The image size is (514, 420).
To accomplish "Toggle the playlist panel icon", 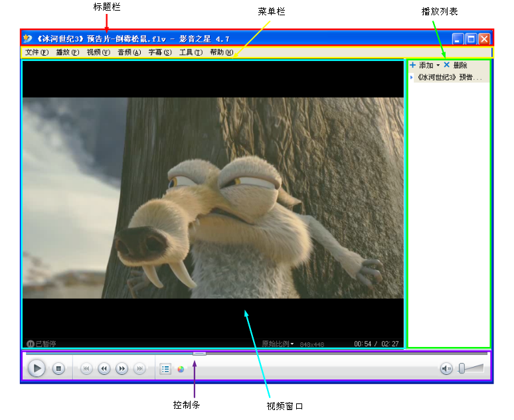I will pos(165,369).
